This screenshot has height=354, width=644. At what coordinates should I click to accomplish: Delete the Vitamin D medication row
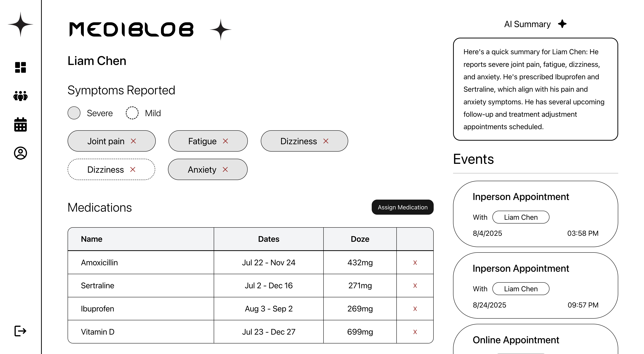pos(415,332)
